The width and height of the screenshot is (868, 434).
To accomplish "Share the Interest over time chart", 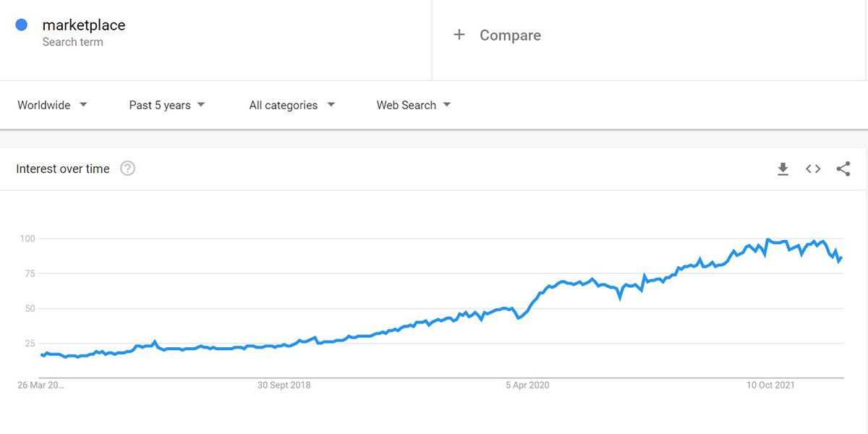I will [843, 169].
